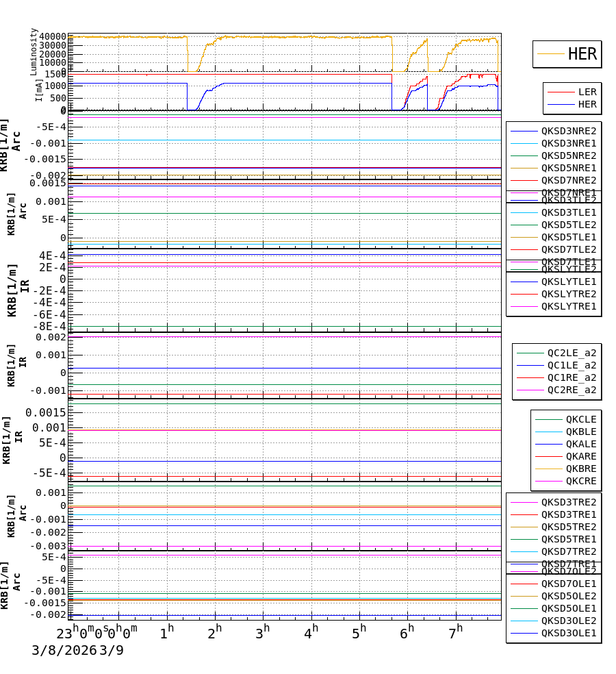Image resolution: width=616 pixels, height=674 pixels.
Task: Click the QKSD3NRE1 legend entry
Action: [x=568, y=144]
